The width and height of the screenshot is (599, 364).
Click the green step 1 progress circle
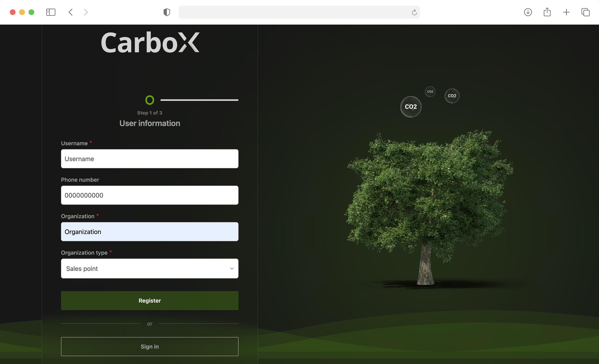[x=149, y=100]
